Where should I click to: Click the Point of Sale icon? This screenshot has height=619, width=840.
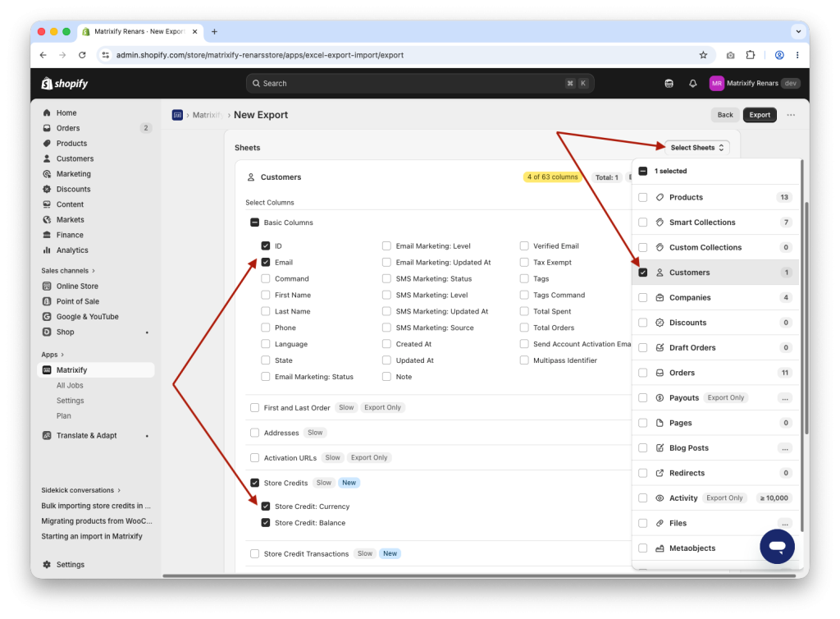(47, 301)
